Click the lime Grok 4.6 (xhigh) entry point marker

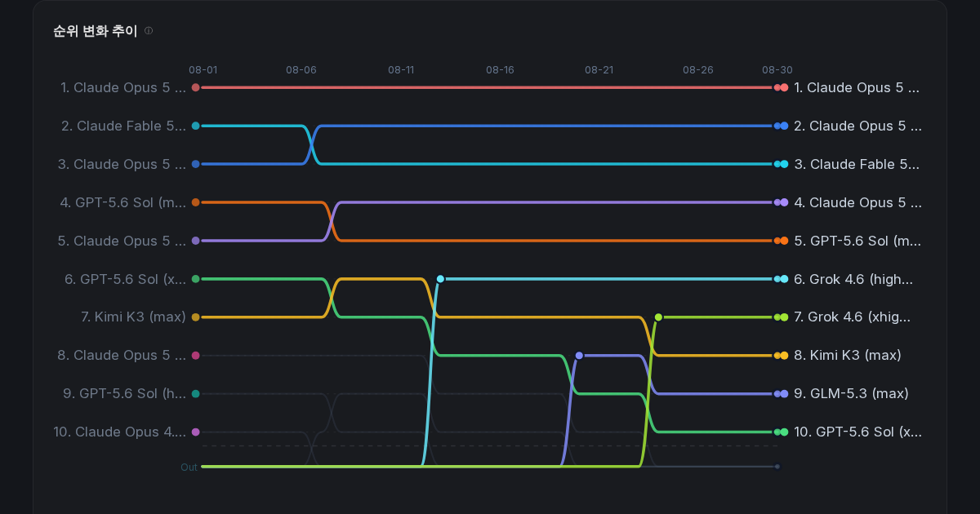point(658,317)
